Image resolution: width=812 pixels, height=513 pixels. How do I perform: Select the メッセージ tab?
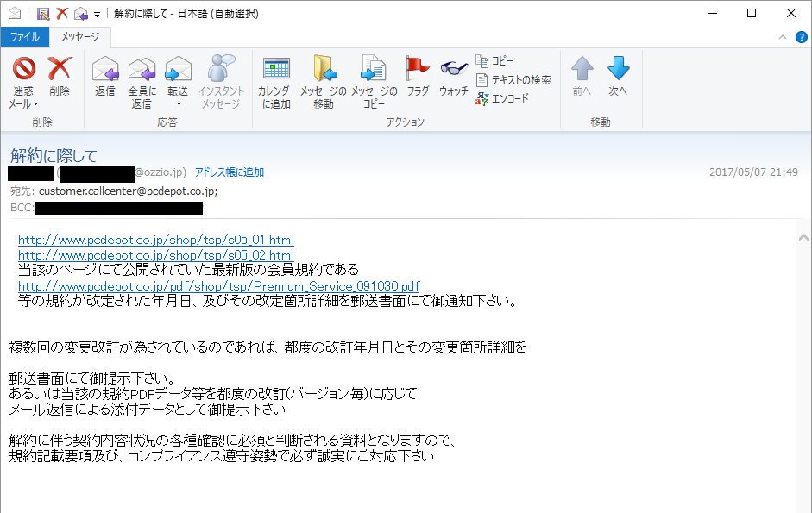(79, 37)
